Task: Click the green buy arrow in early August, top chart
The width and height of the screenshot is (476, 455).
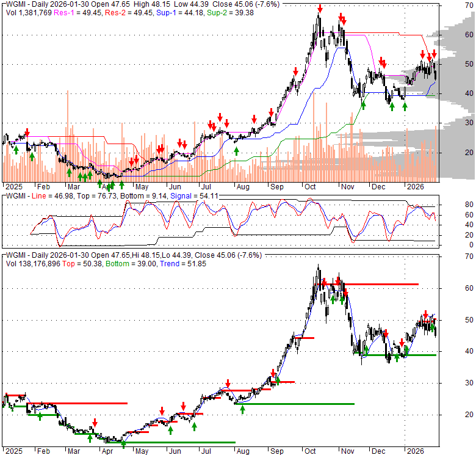Action: pyautogui.click(x=237, y=151)
